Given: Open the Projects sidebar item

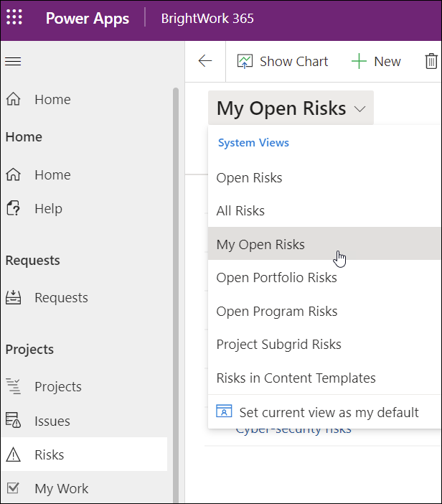Looking at the screenshot, I should pyautogui.click(x=58, y=387).
